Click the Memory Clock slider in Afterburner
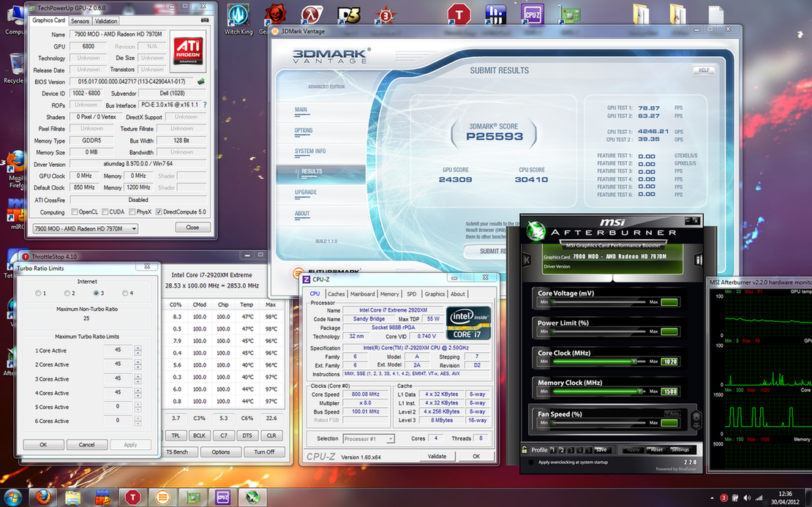Screen dimensions: 812x507 click(x=598, y=391)
